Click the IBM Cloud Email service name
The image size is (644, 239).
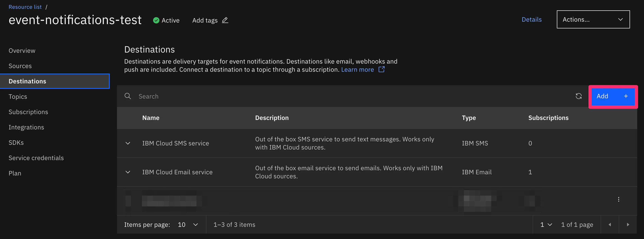coord(177,172)
